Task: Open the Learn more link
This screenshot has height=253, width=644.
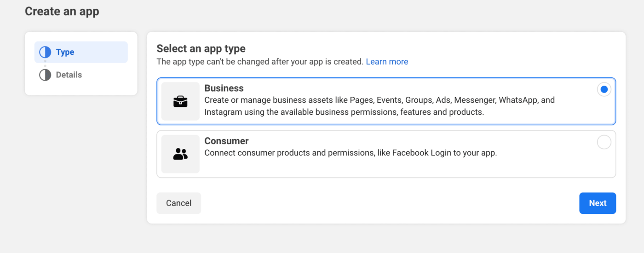Action: 387,62
